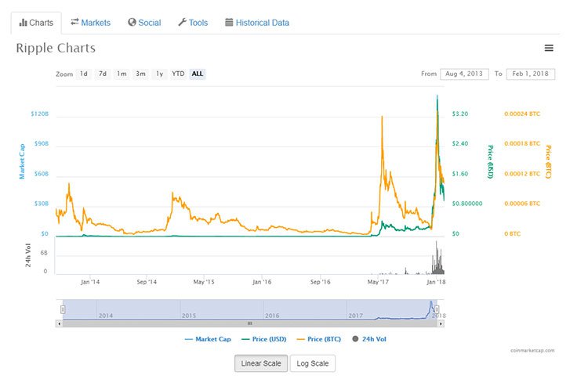Open the chart hamburger menu icon
588x390 pixels.
pos(549,48)
